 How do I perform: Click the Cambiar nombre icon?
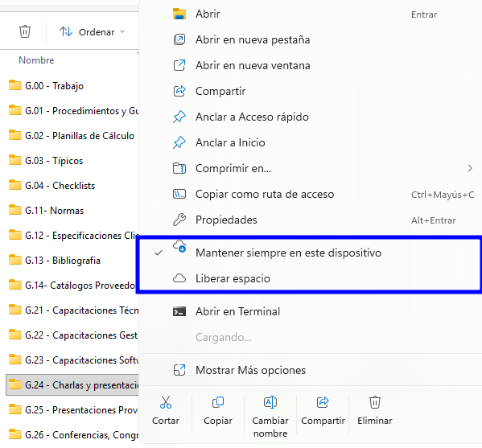(x=270, y=402)
